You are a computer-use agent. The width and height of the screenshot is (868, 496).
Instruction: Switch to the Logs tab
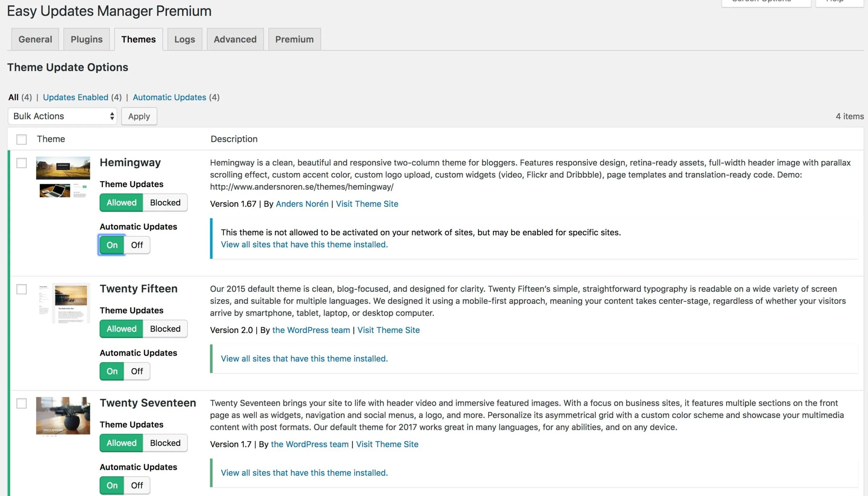(x=185, y=39)
